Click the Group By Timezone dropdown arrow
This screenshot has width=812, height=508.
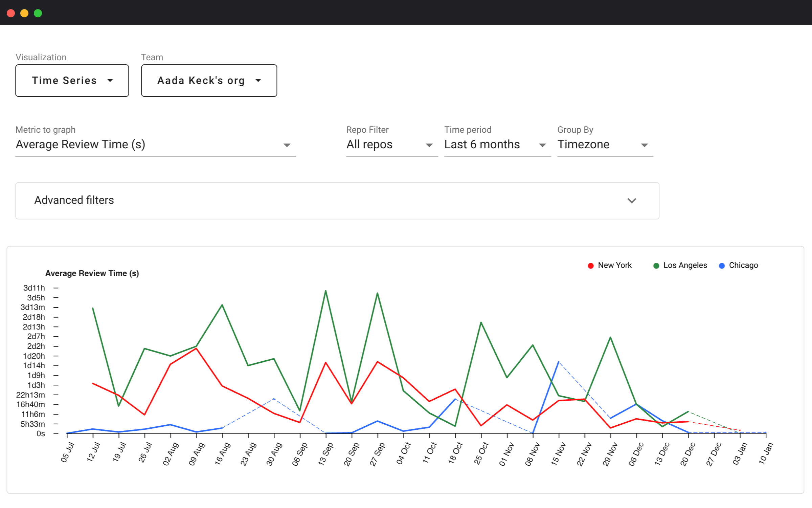click(644, 145)
